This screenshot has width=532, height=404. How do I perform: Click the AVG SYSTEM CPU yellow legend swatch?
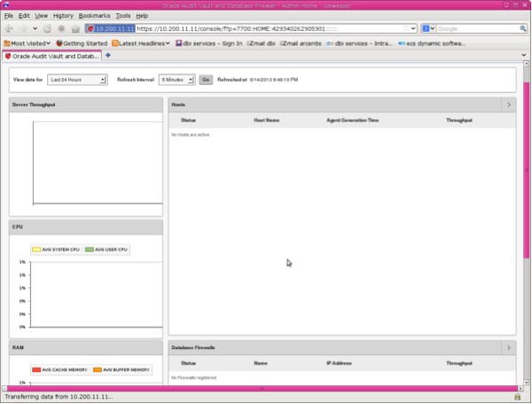pos(36,250)
